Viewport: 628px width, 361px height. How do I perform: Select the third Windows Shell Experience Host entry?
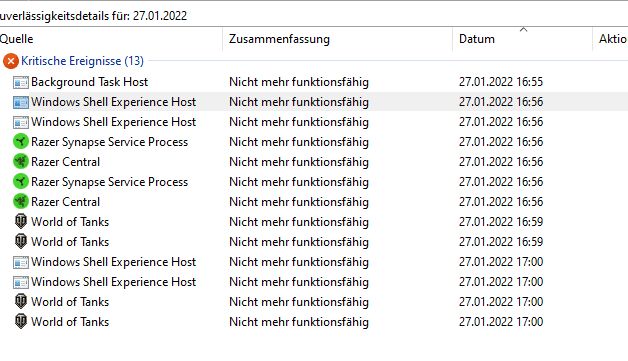point(114,262)
